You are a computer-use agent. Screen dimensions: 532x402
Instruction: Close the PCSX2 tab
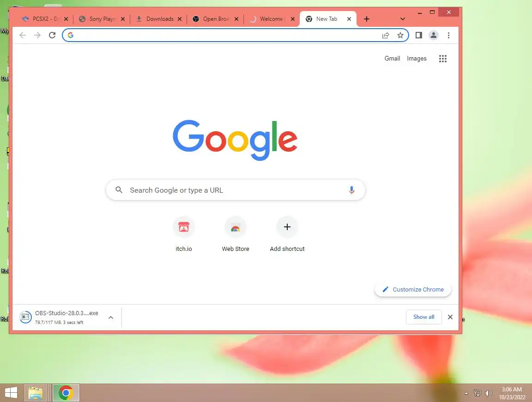pyautogui.click(x=66, y=19)
